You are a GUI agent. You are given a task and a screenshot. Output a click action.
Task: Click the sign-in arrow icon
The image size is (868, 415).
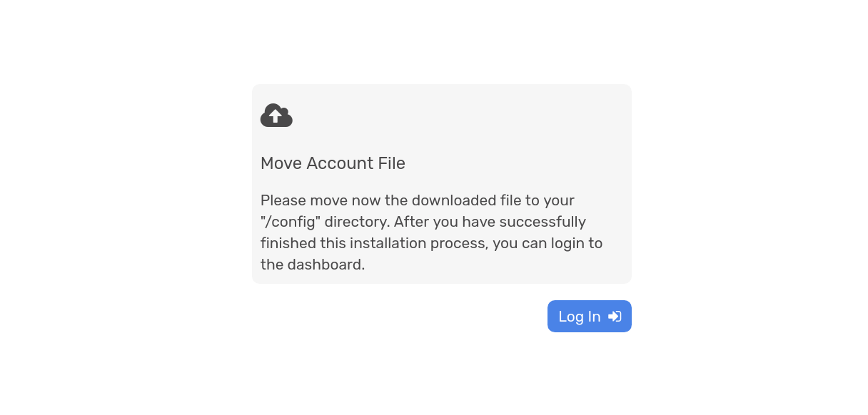[x=615, y=317]
